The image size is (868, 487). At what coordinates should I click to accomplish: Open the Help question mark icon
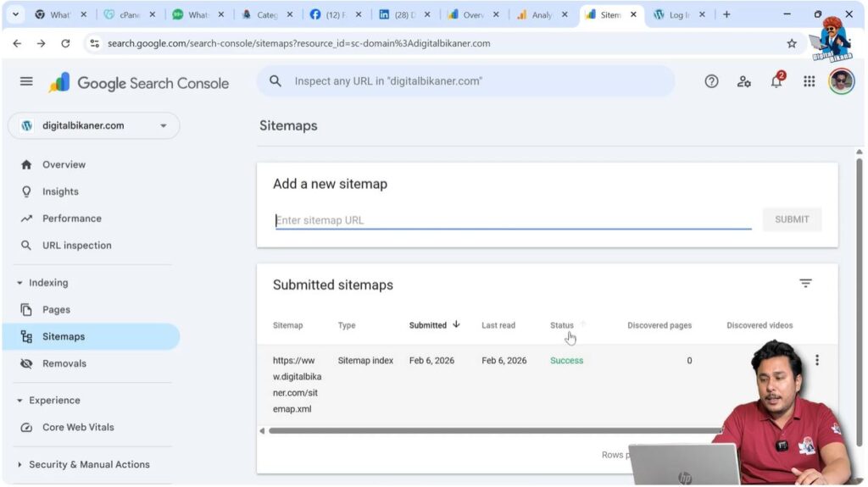coord(711,81)
